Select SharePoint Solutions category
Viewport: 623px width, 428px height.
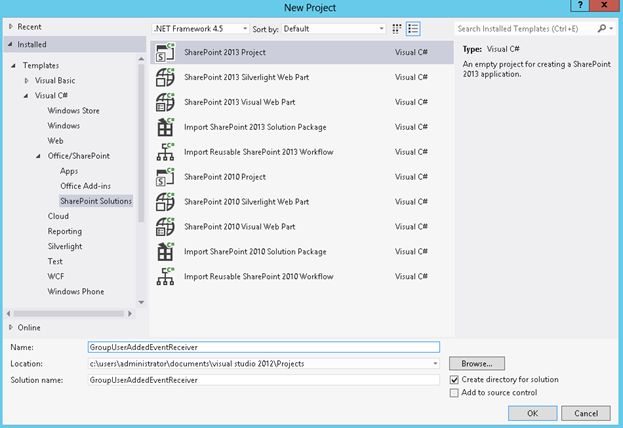pos(96,201)
